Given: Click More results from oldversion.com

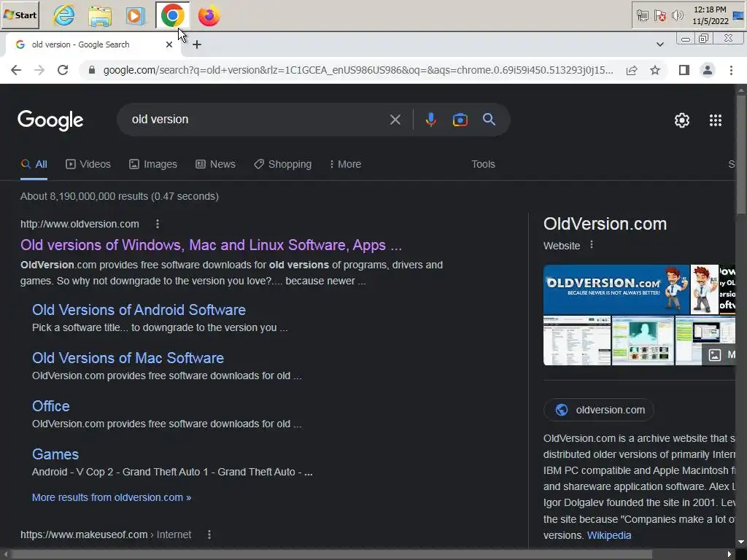Looking at the screenshot, I should 112,497.
